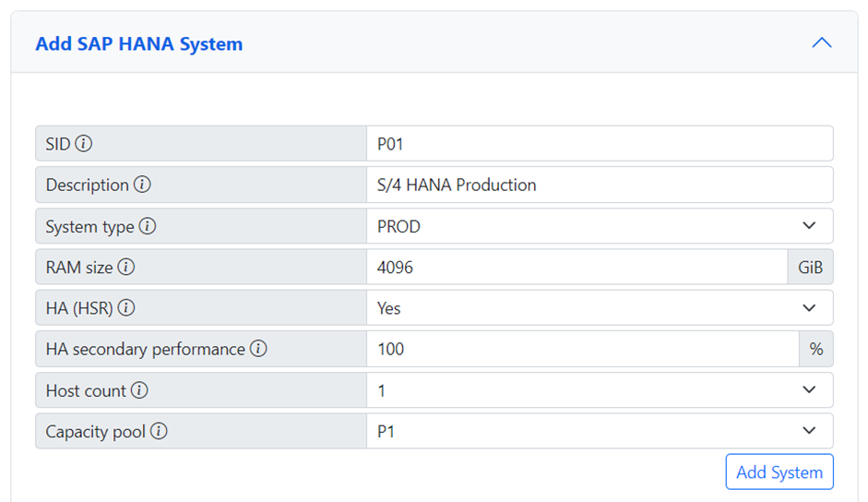The image size is (868, 502).
Task: Click the GiB unit label
Action: point(811,267)
